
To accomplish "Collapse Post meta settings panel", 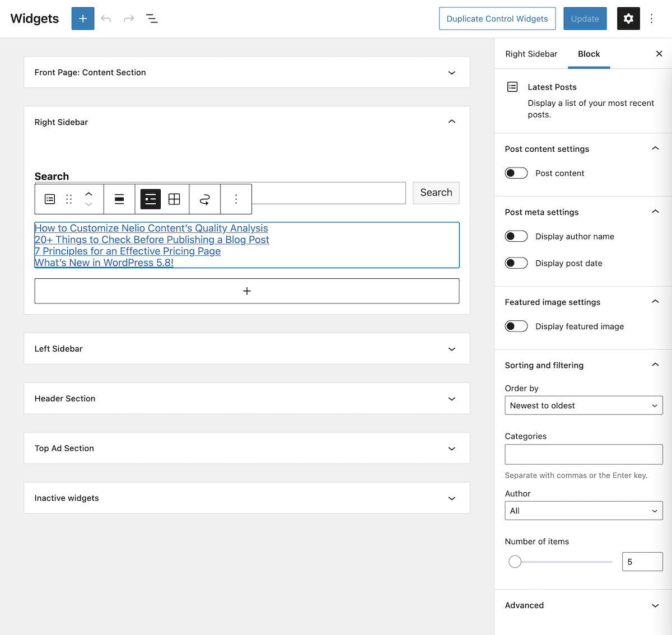I will [x=584, y=212].
